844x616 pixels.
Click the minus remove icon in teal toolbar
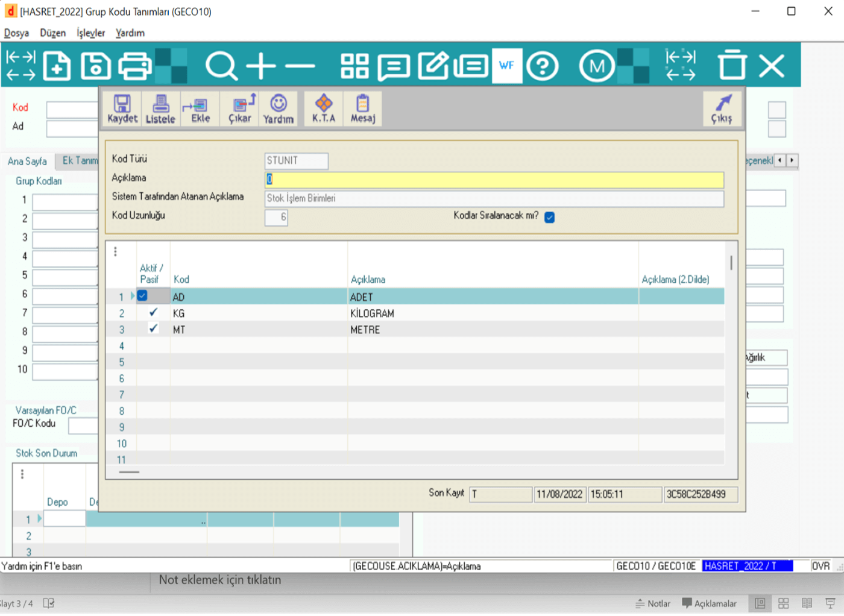[x=300, y=66]
